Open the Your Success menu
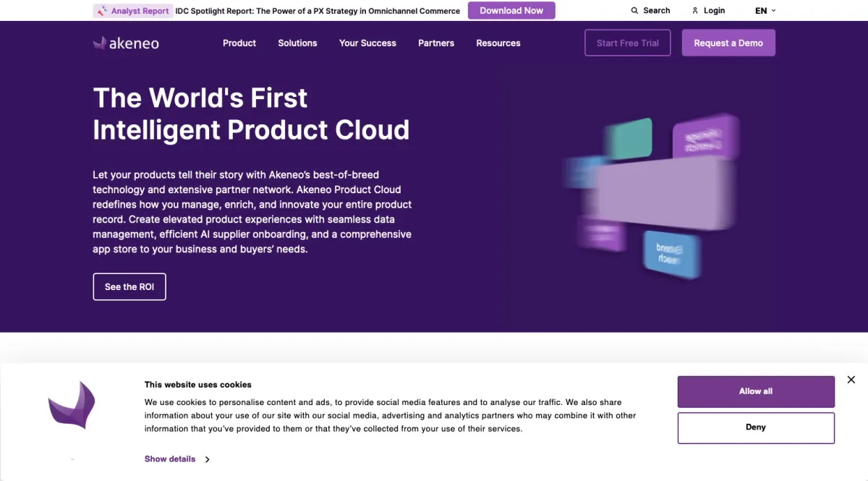This screenshot has height=481, width=868. pos(367,43)
